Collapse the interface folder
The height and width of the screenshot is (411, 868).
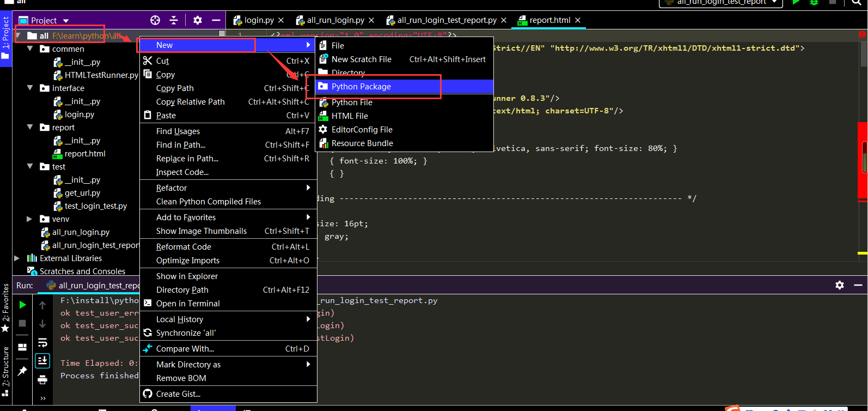[30, 88]
